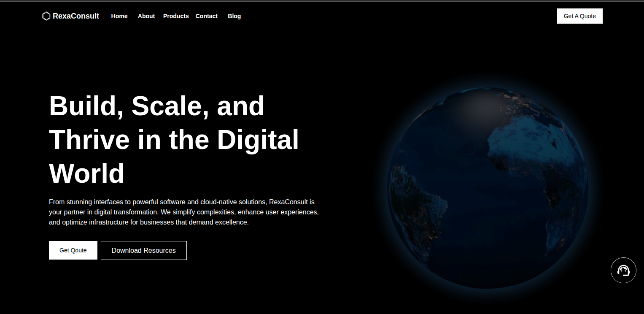
Task: Click the Download Resources button
Action: (144, 250)
